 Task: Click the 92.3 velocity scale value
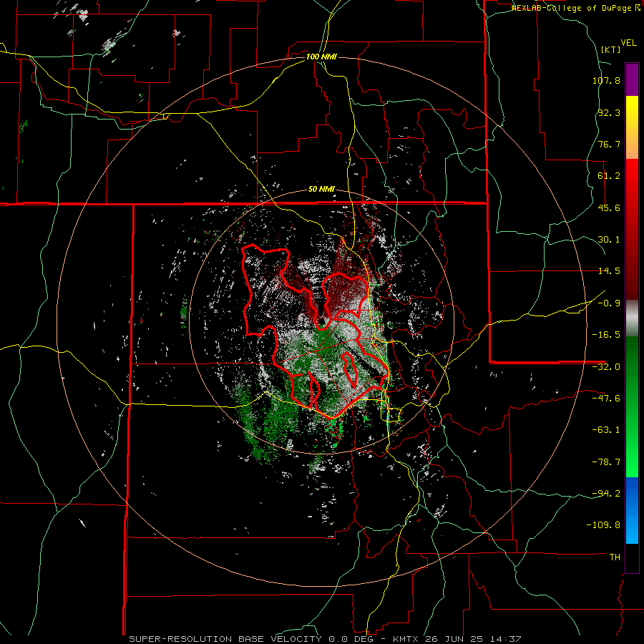[609, 112]
